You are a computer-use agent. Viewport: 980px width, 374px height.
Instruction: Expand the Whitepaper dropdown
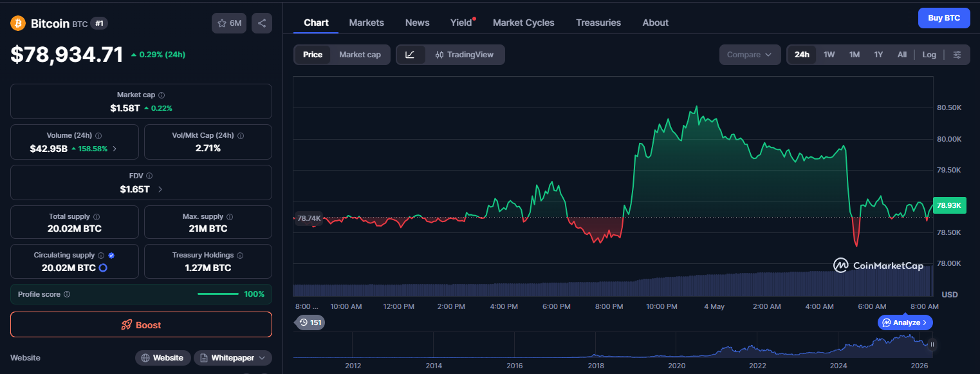pos(232,358)
